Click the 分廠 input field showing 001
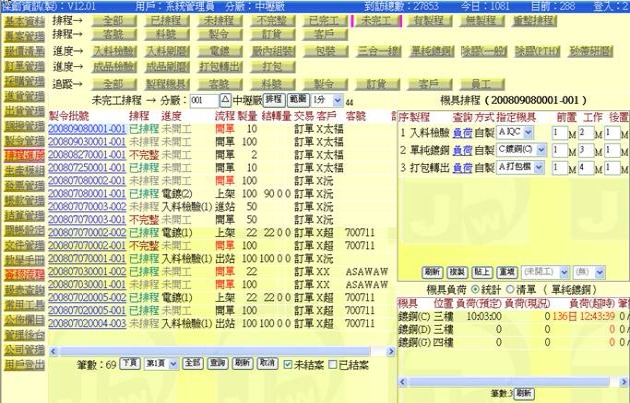 [x=202, y=101]
